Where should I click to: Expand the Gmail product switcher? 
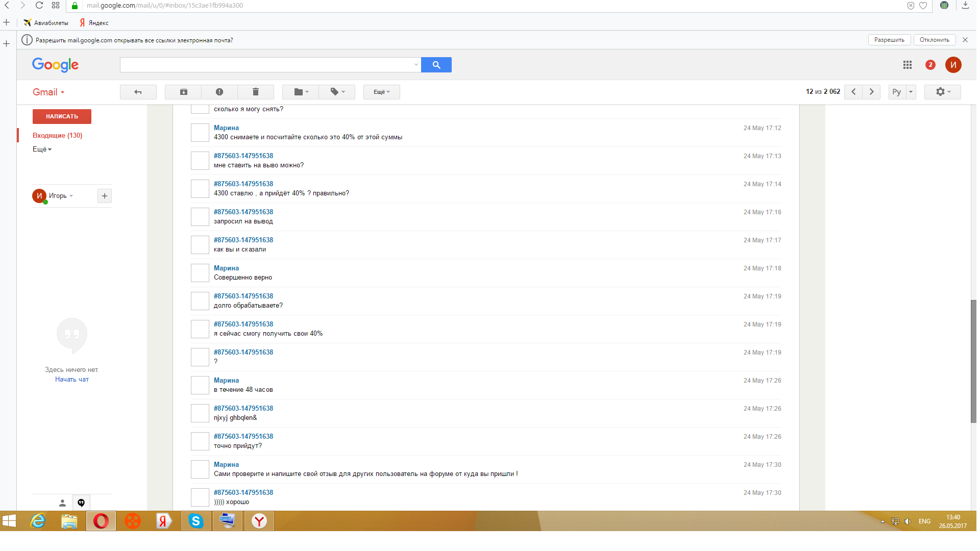point(48,92)
